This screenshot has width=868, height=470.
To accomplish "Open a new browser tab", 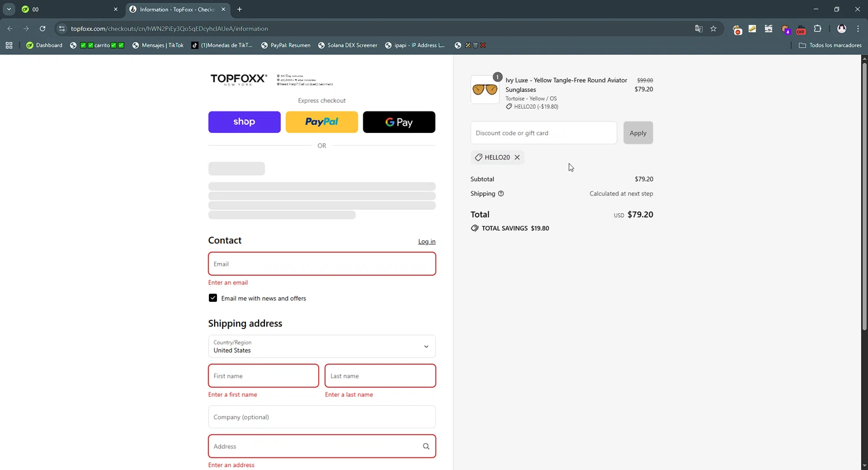I will [x=240, y=9].
